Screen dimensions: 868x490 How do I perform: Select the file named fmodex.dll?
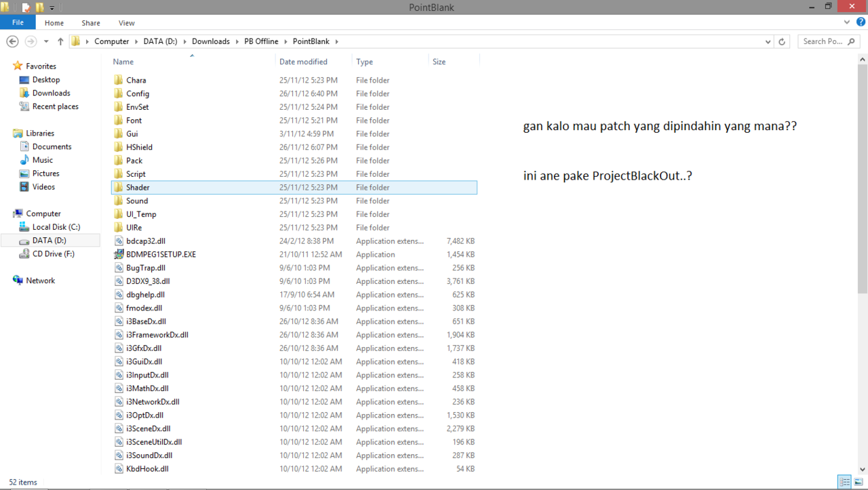click(x=144, y=308)
